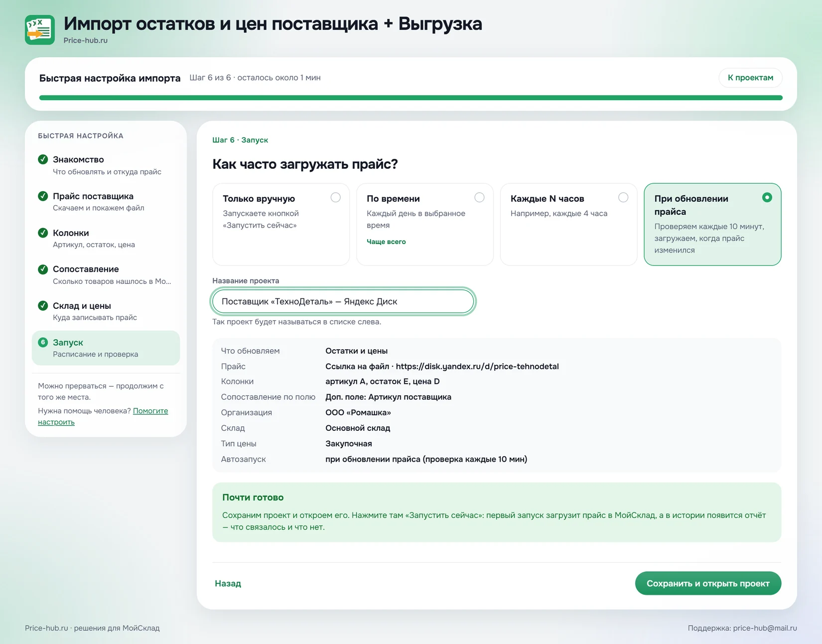Click the Чаще всего label

(x=386, y=242)
